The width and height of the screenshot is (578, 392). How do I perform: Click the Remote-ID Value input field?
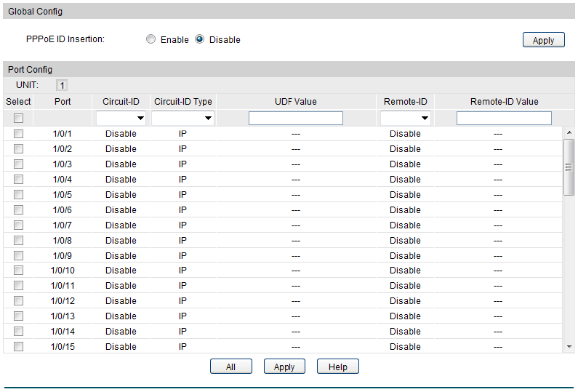(504, 118)
